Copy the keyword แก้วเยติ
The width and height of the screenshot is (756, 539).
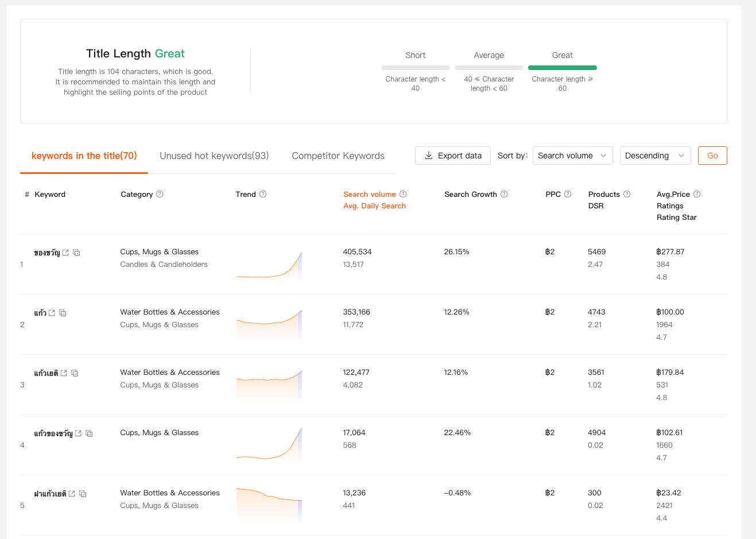click(75, 373)
